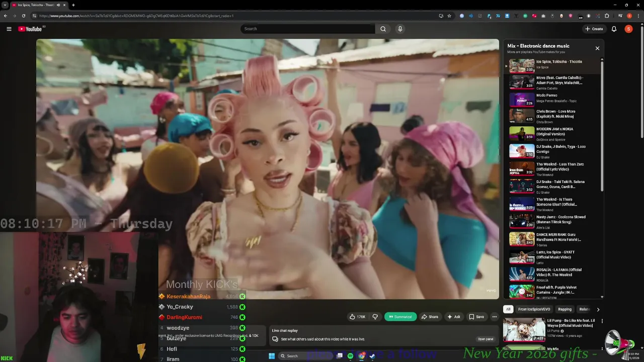The height and width of the screenshot is (362, 644).
Task: Start voice search with the microphone icon
Action: coord(400,29)
